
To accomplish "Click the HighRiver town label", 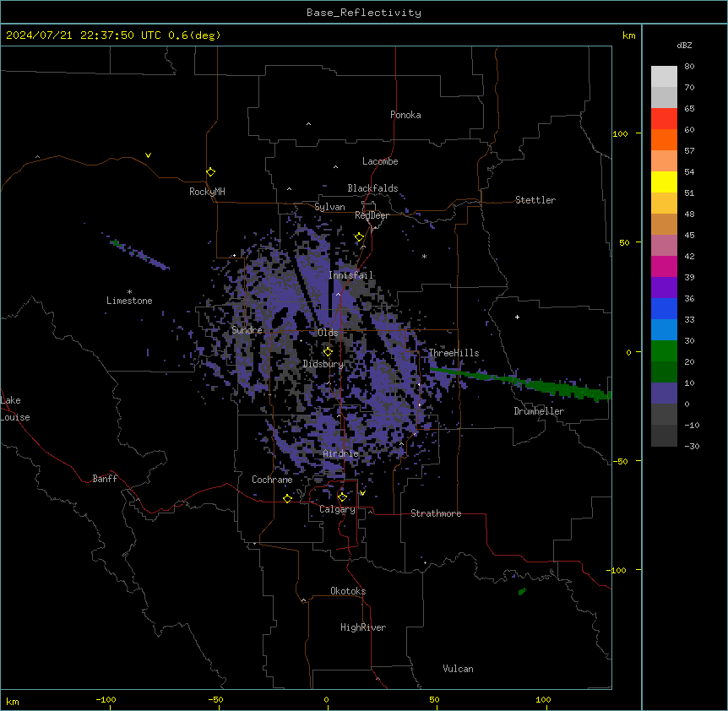I will click(x=363, y=627).
